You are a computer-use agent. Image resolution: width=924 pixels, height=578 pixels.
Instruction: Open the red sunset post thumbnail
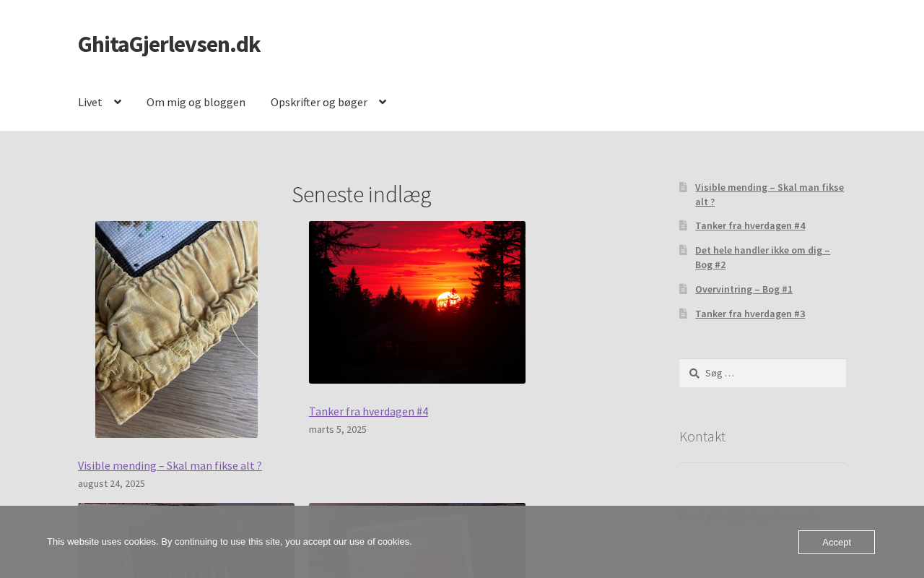click(417, 302)
